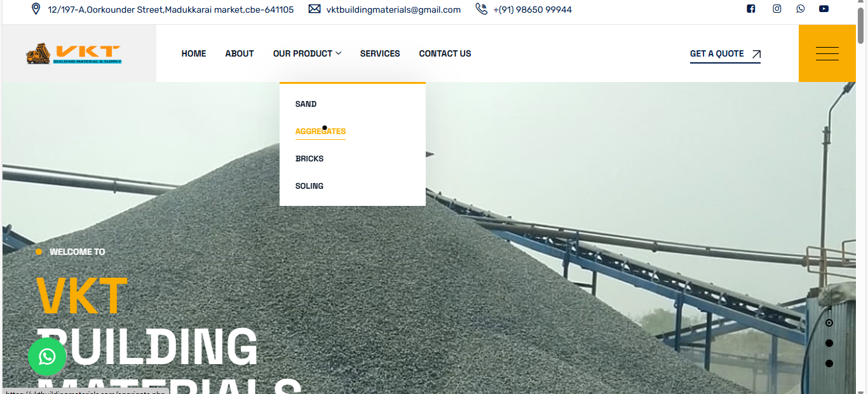
Task: Click the VKT Building Materials logo
Action: pos(73,53)
